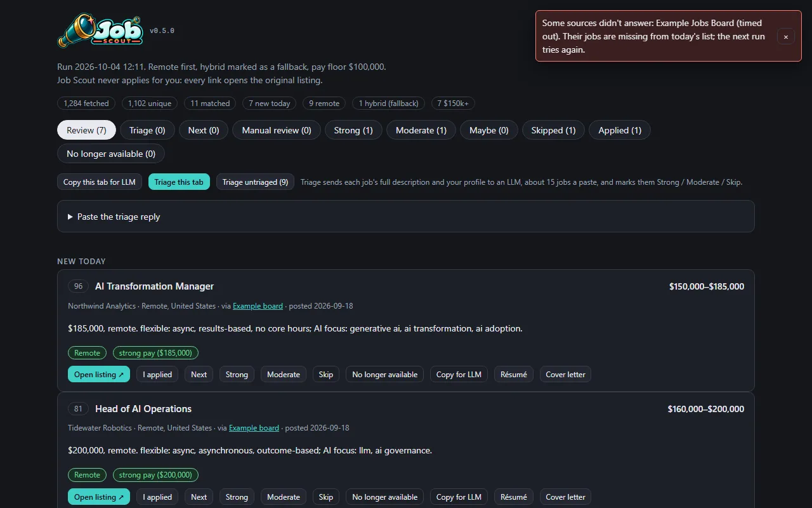Rate AI Transformation Manager as Moderate

pyautogui.click(x=284, y=375)
